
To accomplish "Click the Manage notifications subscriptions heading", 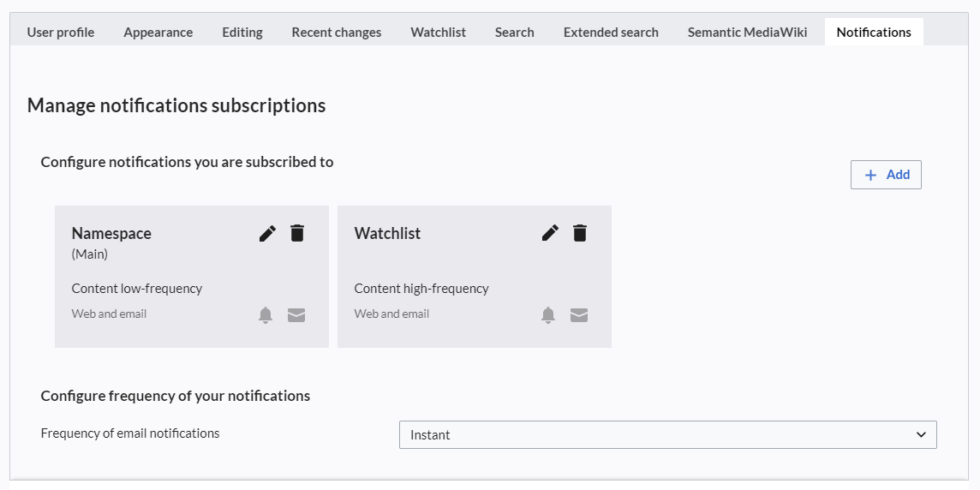I will (176, 105).
